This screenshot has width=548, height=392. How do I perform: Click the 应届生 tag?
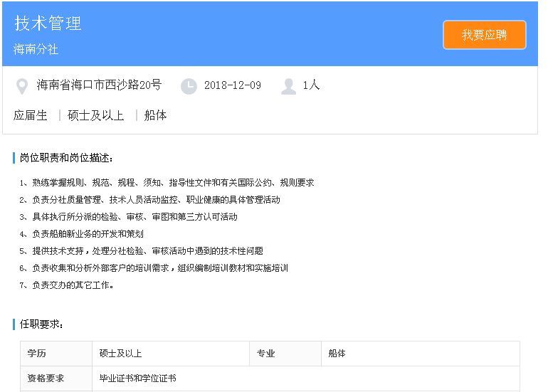tap(31, 115)
